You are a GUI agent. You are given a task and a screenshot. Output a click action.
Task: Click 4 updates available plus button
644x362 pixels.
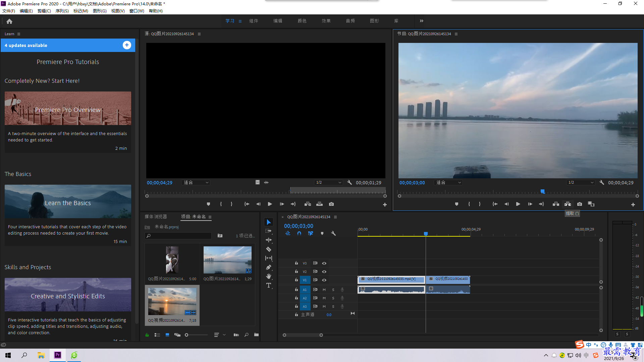pos(127,45)
